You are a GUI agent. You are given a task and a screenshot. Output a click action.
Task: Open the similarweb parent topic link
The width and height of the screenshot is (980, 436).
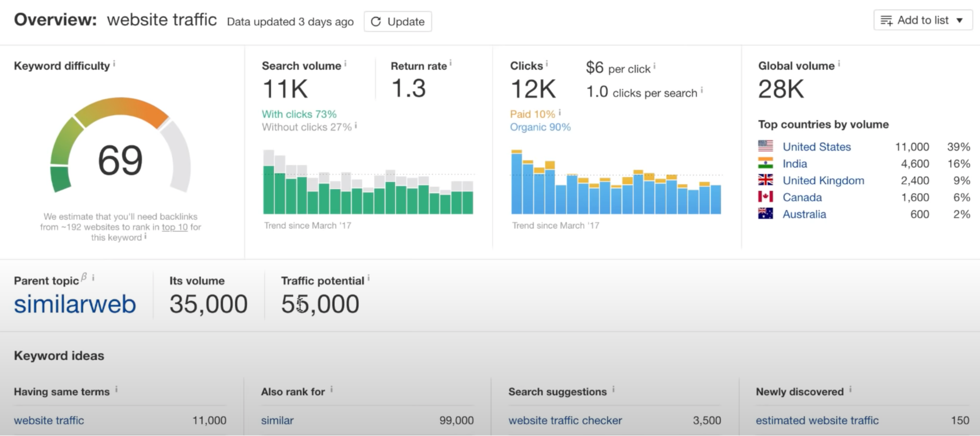[75, 304]
